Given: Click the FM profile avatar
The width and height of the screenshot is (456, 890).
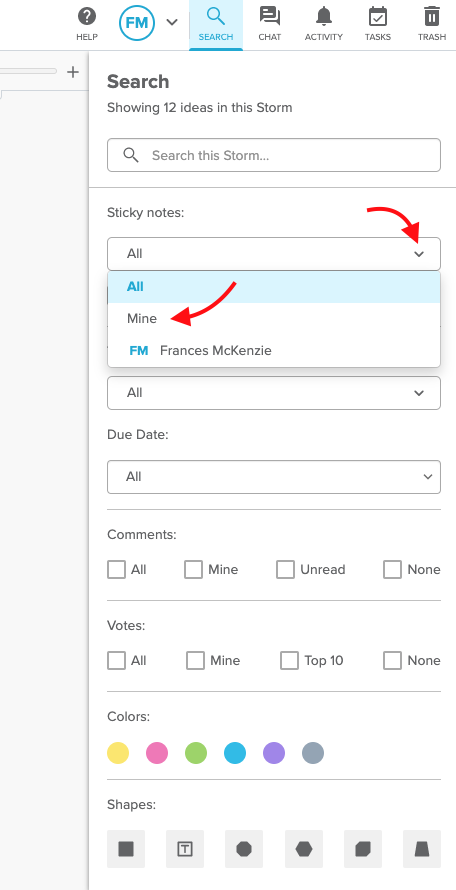Looking at the screenshot, I should point(137,23).
